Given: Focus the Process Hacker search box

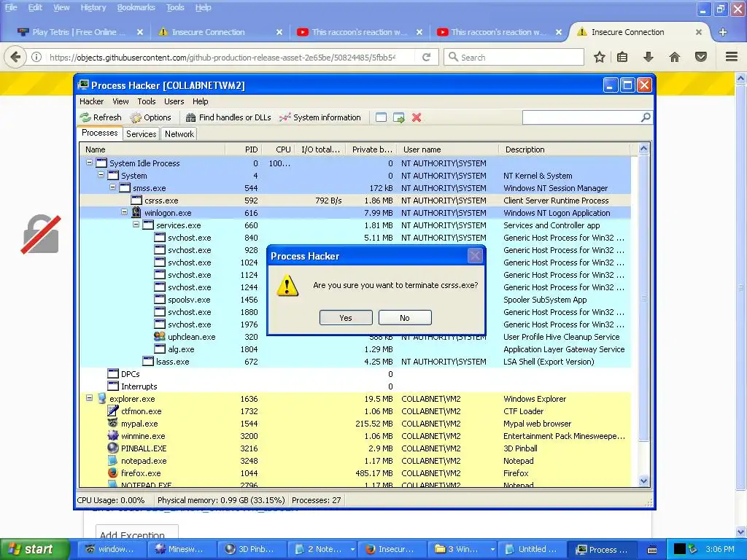Looking at the screenshot, I should (581, 117).
